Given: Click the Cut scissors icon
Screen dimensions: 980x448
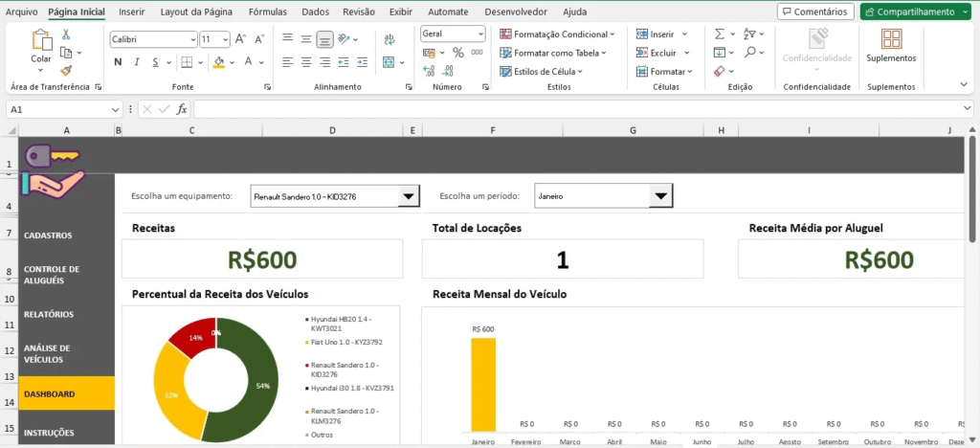Looking at the screenshot, I should (x=66, y=34).
